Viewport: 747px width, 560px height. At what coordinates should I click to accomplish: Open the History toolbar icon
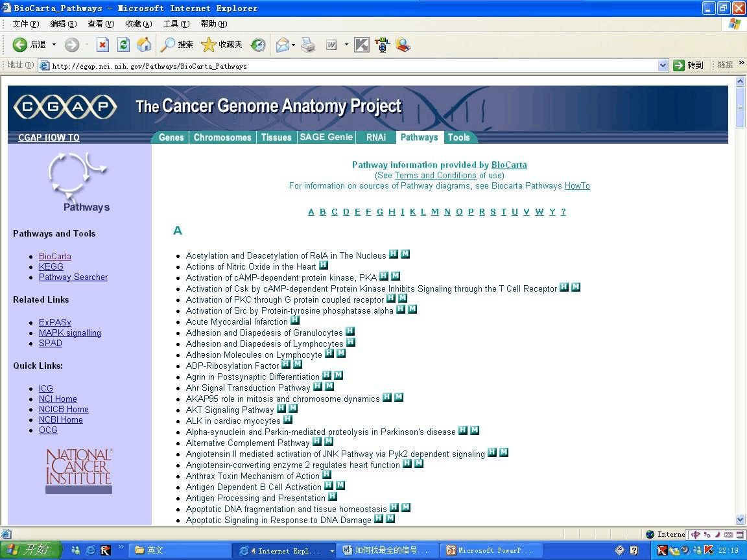(x=258, y=45)
